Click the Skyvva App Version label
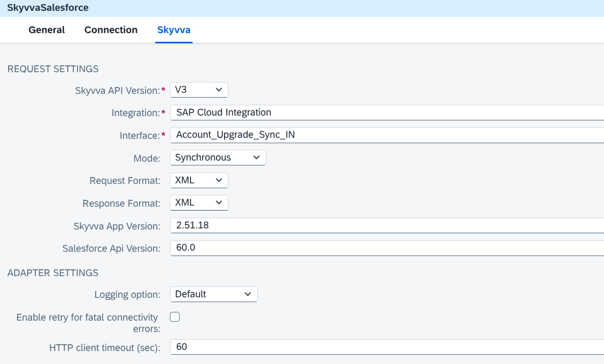 [x=117, y=226]
